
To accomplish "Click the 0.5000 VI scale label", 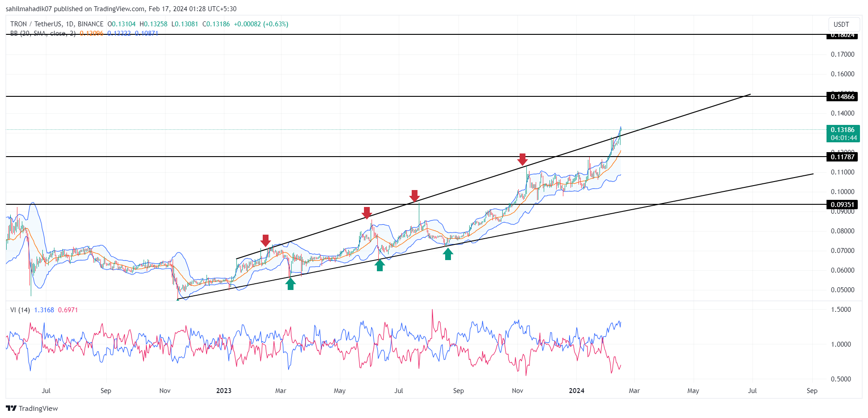I will [841, 379].
